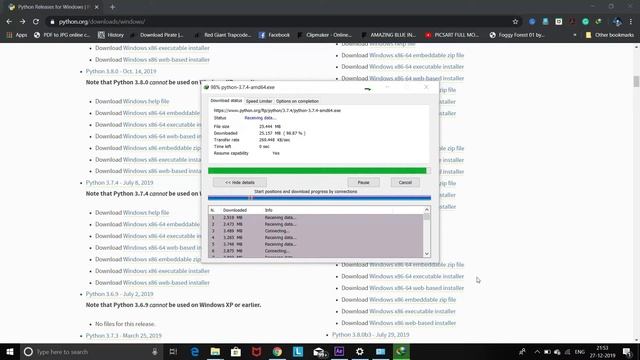Open the Foggy Forest 01 bookmark
The height and width of the screenshot is (360, 640).
click(x=517, y=35)
